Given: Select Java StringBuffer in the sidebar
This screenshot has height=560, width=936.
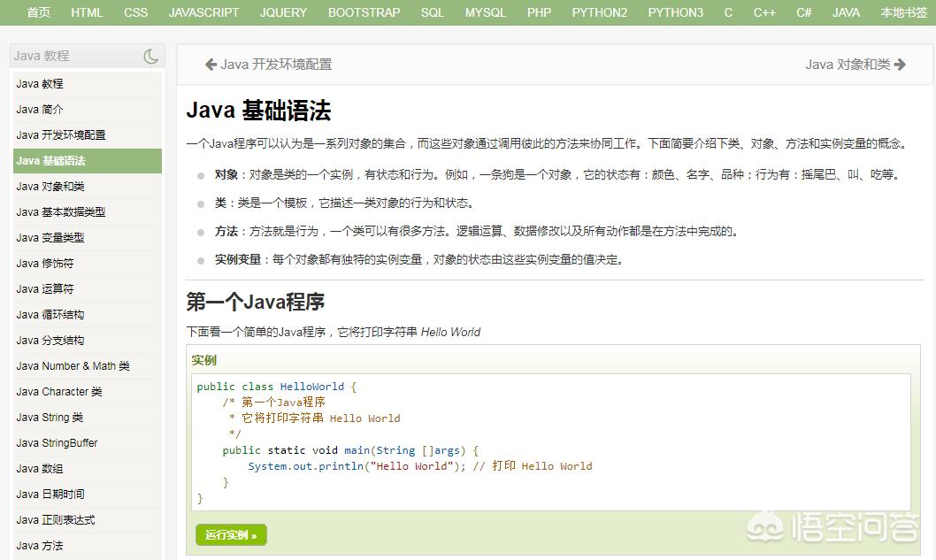Looking at the screenshot, I should [88, 443].
